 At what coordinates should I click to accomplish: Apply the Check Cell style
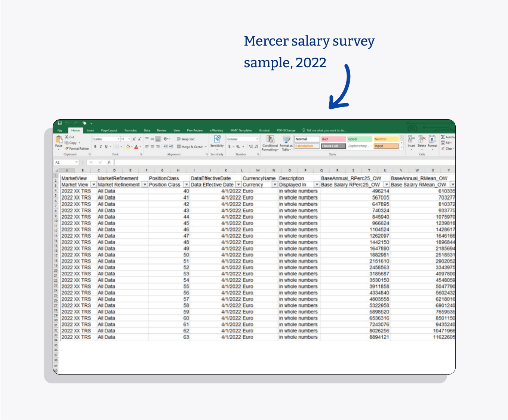tap(333, 146)
